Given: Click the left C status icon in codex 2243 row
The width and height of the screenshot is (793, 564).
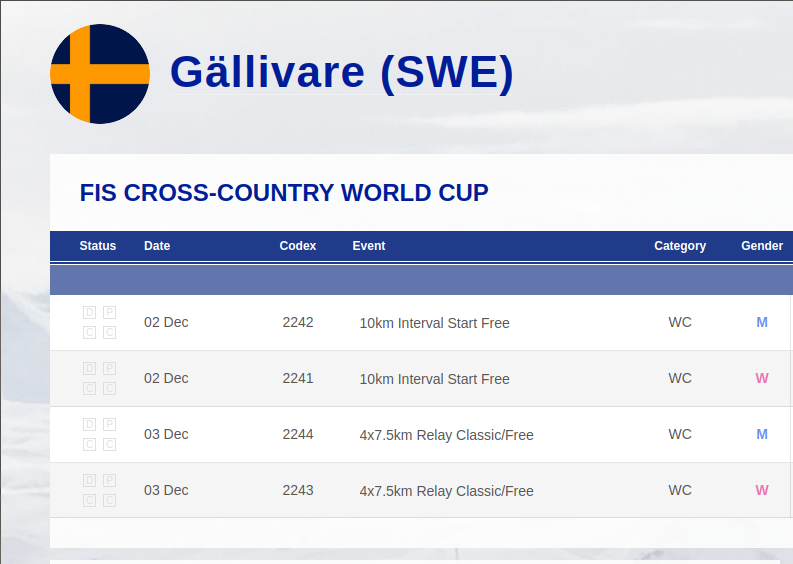Looking at the screenshot, I should point(90,501).
